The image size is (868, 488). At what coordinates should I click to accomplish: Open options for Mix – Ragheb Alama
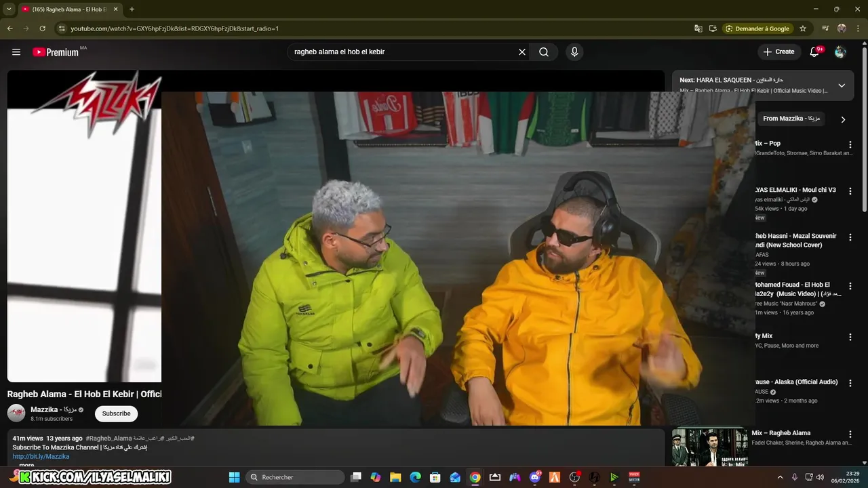coord(850,434)
